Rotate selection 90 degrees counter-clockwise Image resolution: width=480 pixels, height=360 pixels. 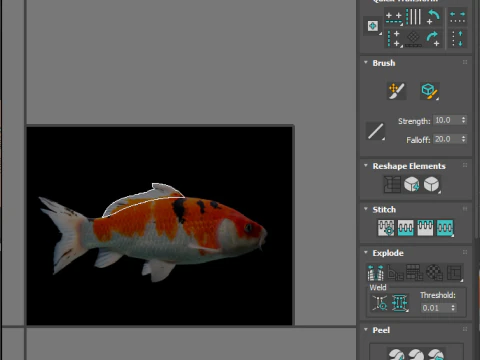point(433,17)
